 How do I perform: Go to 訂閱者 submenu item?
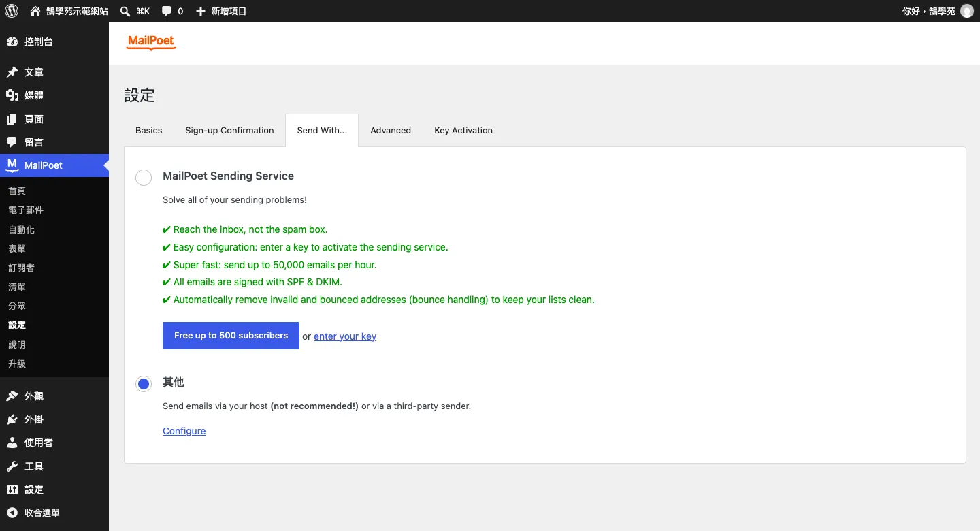(x=22, y=268)
